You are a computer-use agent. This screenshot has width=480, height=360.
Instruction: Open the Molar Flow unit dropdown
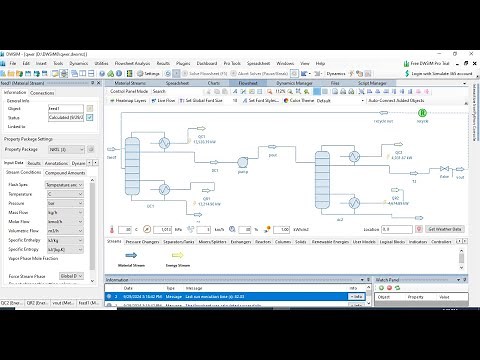pos(65,222)
